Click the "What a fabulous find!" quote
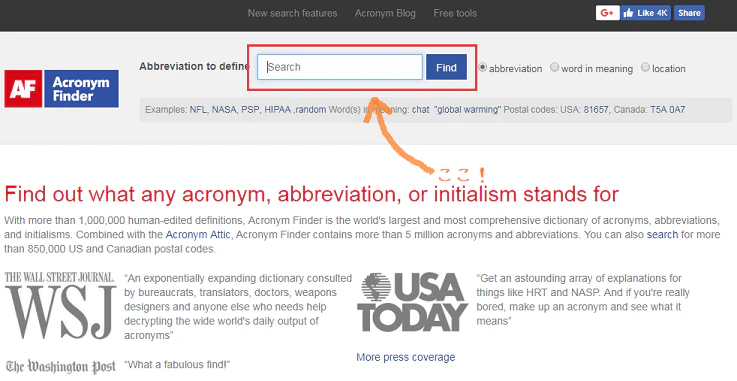The width and height of the screenshot is (737, 381). [177, 365]
